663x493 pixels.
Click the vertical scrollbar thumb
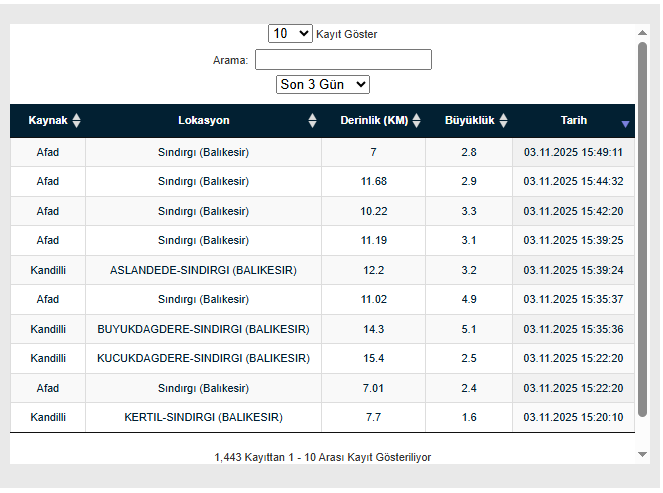[x=643, y=230]
